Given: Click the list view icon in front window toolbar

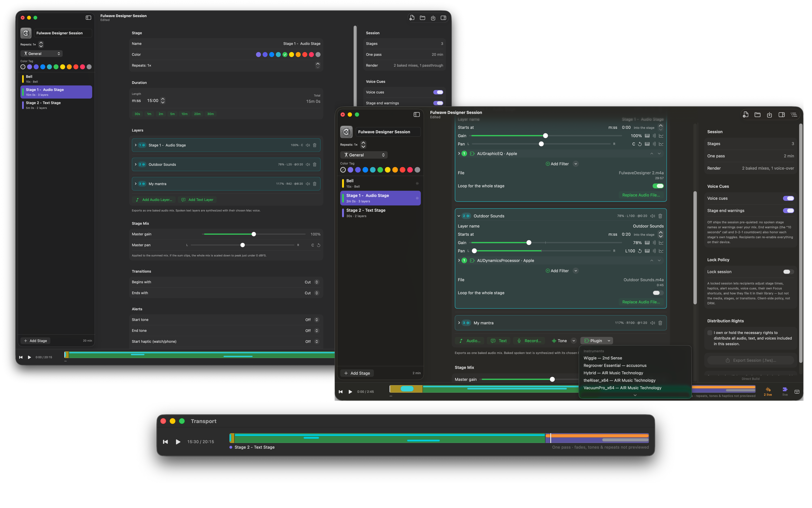Looking at the screenshot, I should (794, 115).
